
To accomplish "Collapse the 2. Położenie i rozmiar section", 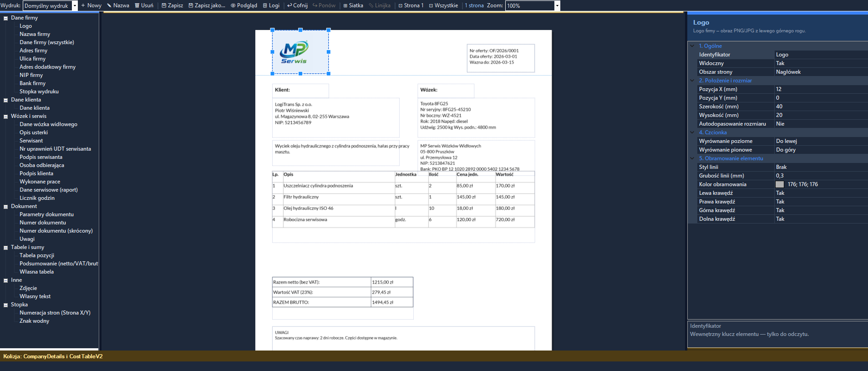I will tap(692, 81).
